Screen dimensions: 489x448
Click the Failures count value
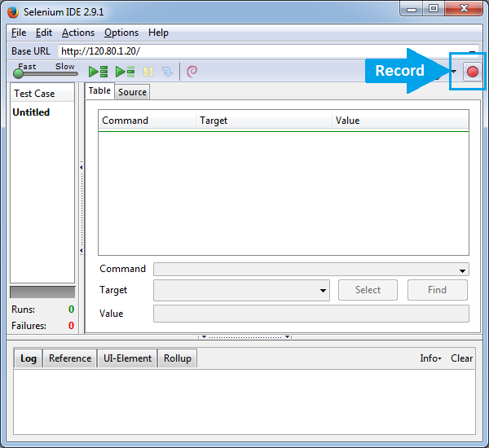[x=71, y=326]
